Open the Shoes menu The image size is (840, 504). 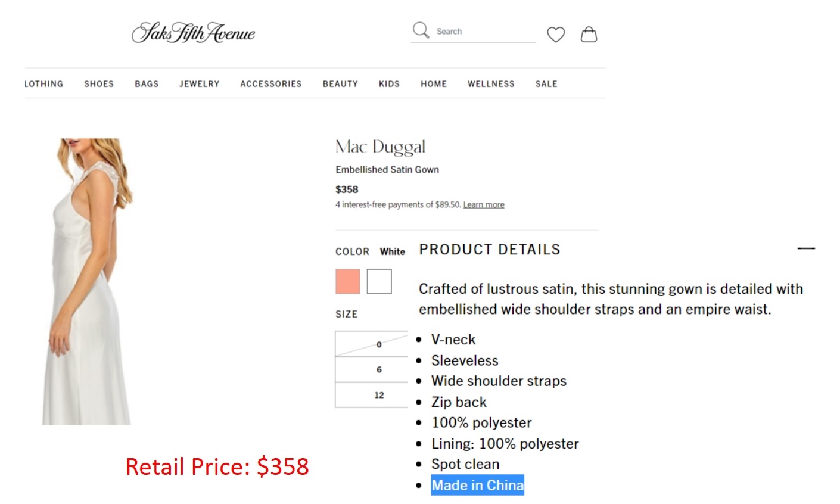point(99,84)
